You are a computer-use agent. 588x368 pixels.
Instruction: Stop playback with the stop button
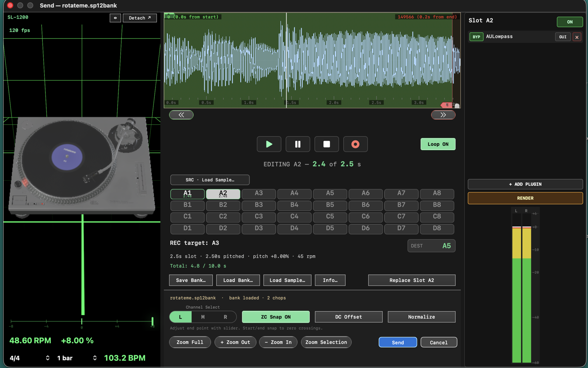tap(326, 144)
